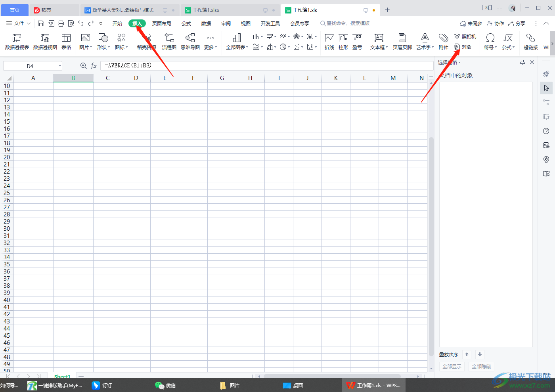Open WeChat (微信) from taskbar
555x392 pixels.
tap(166, 385)
